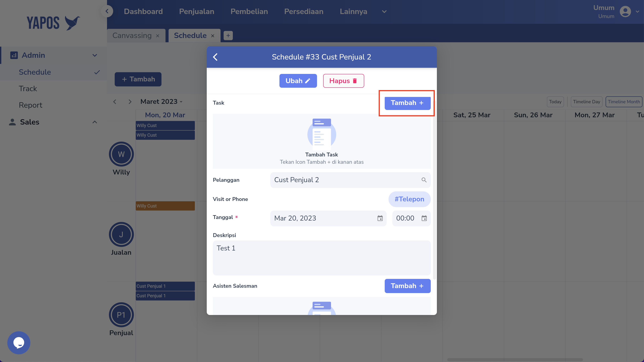Open the first Willy Cust event in Willy row
The image size is (644, 362).
point(165,125)
